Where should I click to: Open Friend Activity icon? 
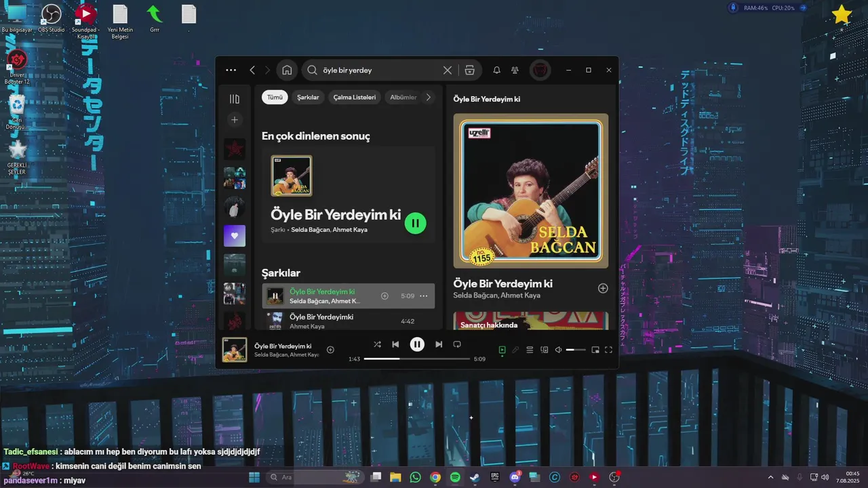coord(515,70)
